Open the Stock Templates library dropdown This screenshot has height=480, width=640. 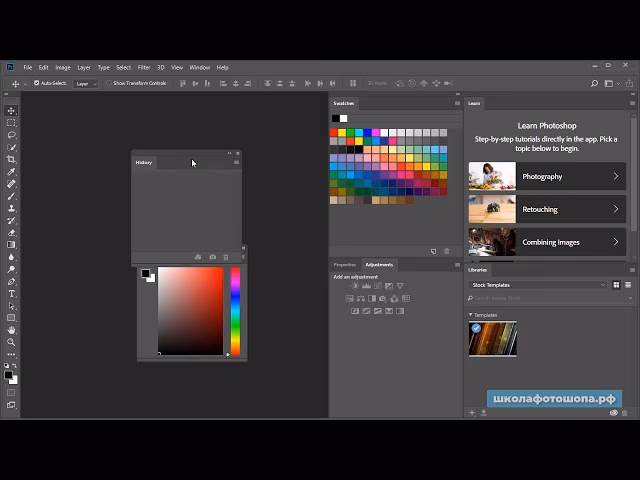click(x=538, y=285)
